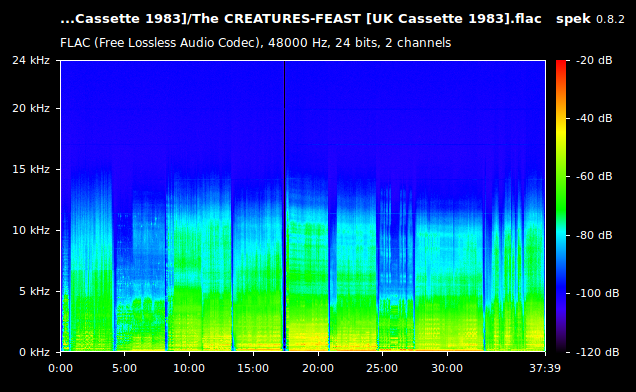Click the 10:00 time axis label

click(x=189, y=368)
